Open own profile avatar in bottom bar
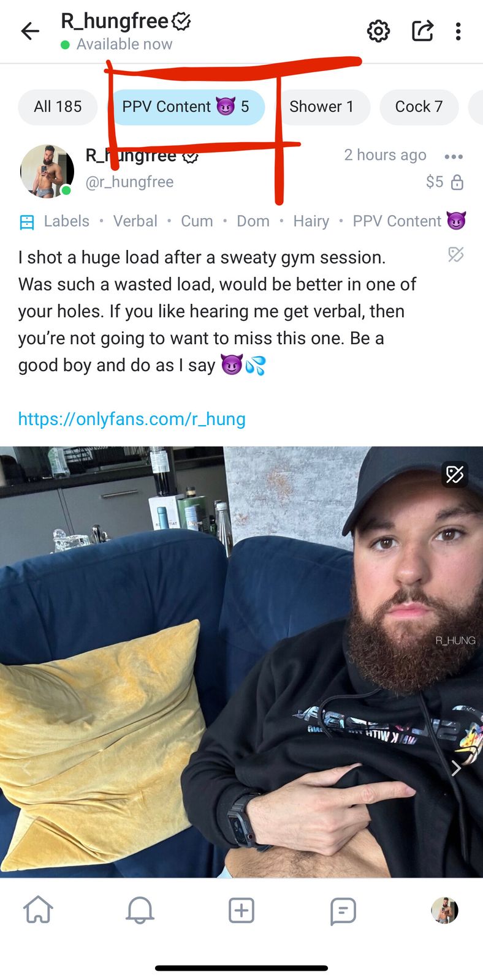This screenshot has width=483, height=980. (x=444, y=910)
